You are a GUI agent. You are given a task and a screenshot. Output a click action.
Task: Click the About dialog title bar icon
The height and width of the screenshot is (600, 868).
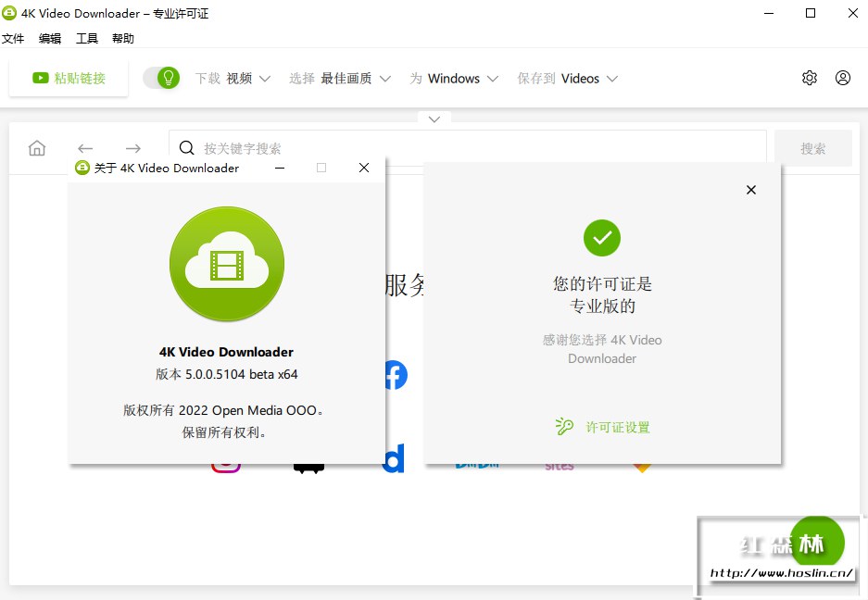coord(82,168)
